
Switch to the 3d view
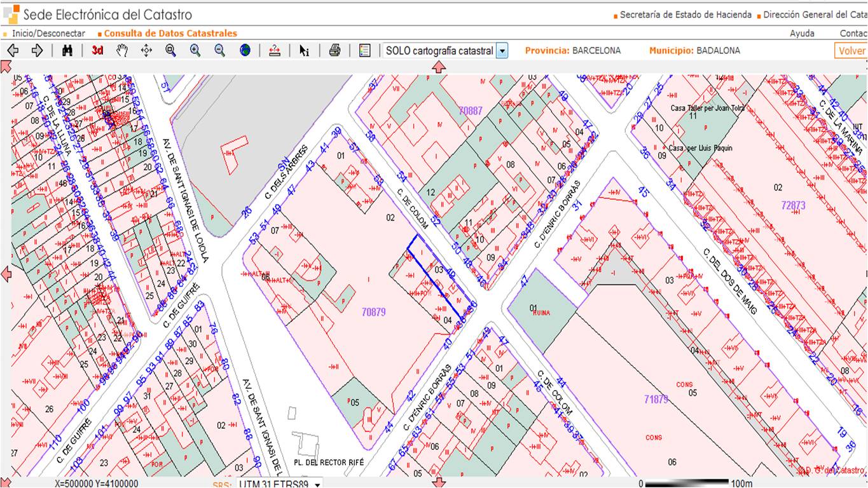coord(97,51)
